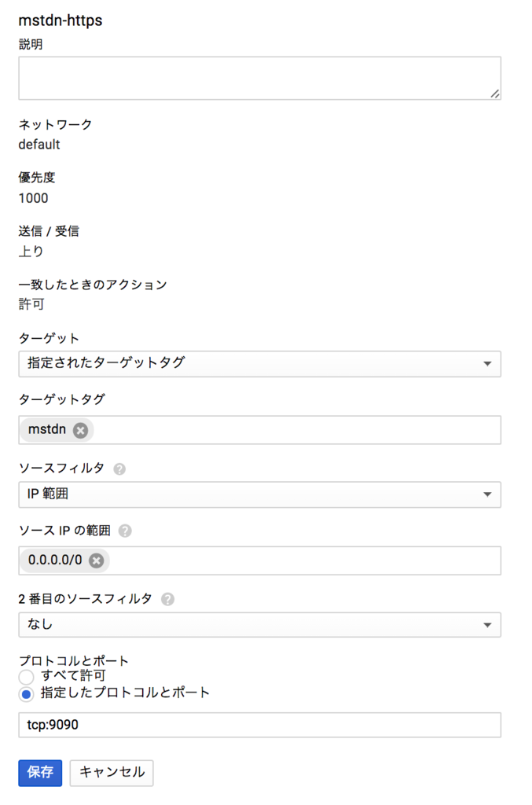Click the 保存 save button
Viewport: 532px width, 805px height.
(40, 772)
